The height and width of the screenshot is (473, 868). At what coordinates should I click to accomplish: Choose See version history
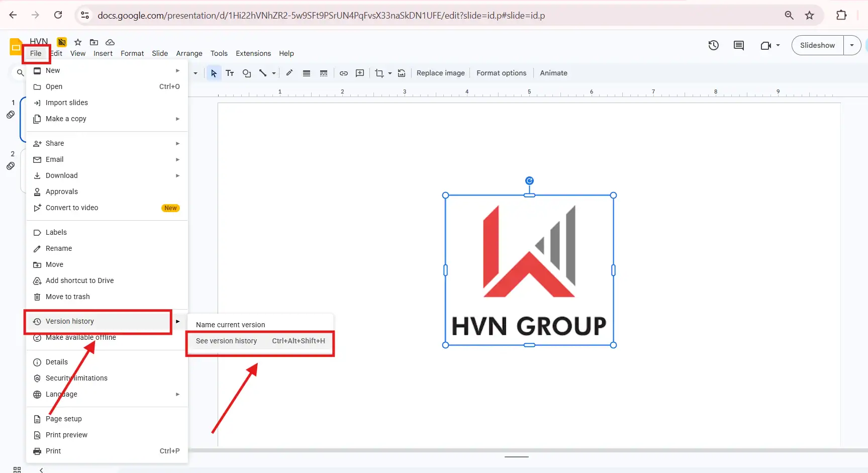[226, 341]
